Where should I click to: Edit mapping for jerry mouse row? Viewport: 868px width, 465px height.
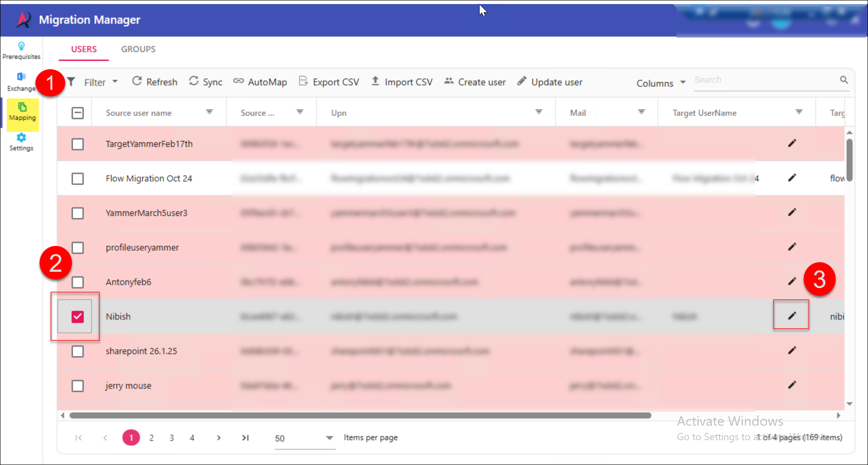click(x=792, y=385)
